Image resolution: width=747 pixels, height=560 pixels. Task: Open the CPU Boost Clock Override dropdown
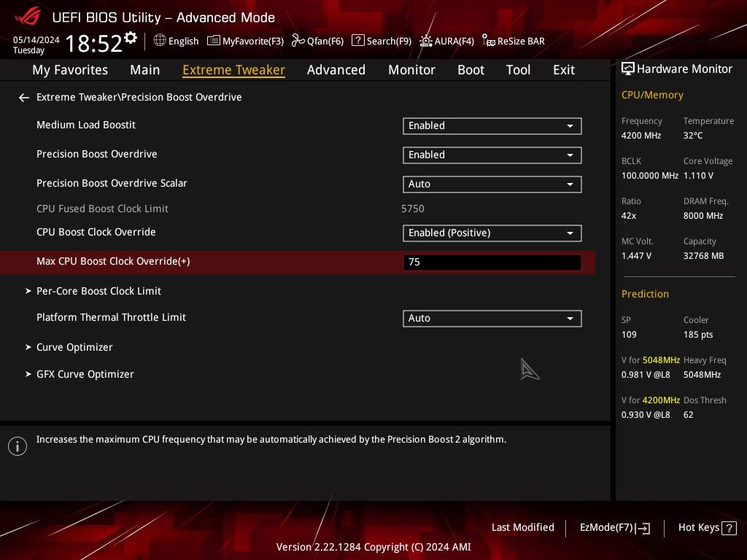[x=492, y=233]
